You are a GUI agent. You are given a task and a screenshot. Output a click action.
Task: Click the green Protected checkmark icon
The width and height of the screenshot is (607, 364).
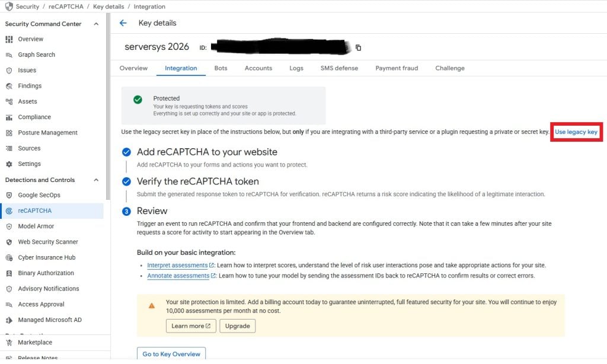tap(138, 100)
